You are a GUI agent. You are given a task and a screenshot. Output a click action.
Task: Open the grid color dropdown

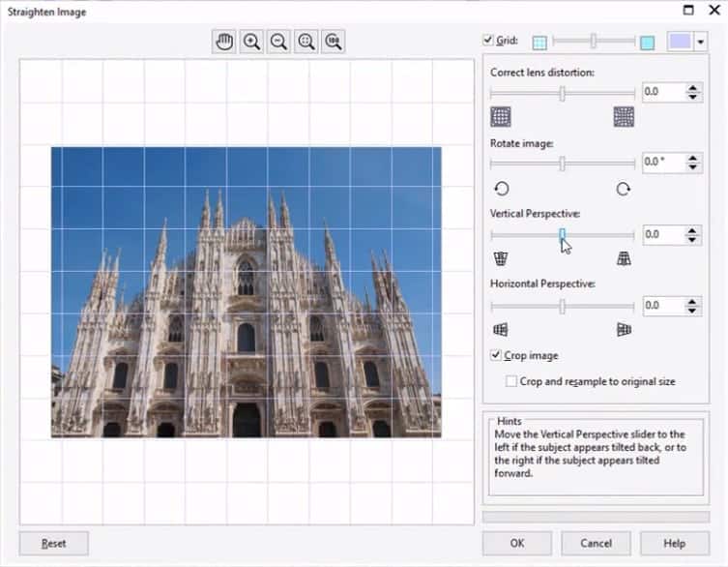(x=701, y=42)
